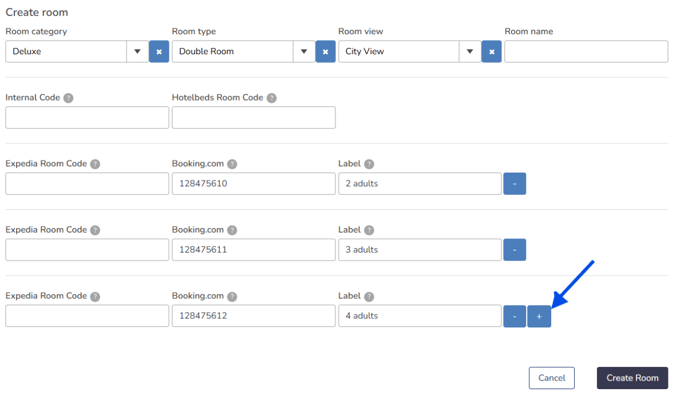The width and height of the screenshot is (688, 396).
Task: Show help for Booking.com in 3 adults row
Action: tap(232, 230)
